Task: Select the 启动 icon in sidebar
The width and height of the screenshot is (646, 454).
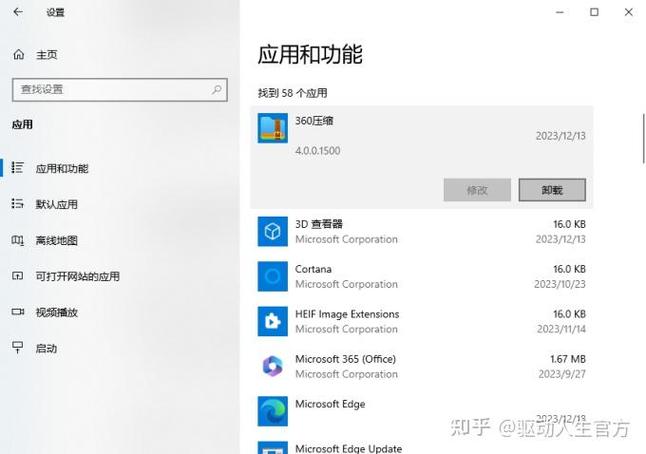Action: coord(17,347)
